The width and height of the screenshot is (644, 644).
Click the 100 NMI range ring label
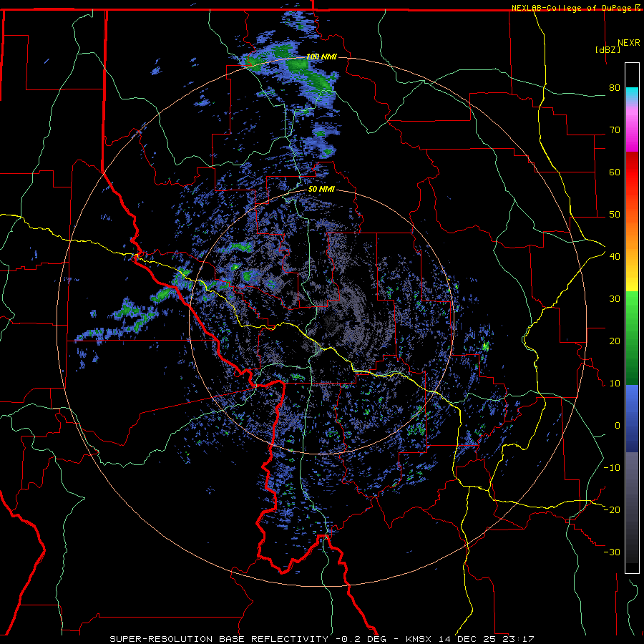tap(321, 57)
